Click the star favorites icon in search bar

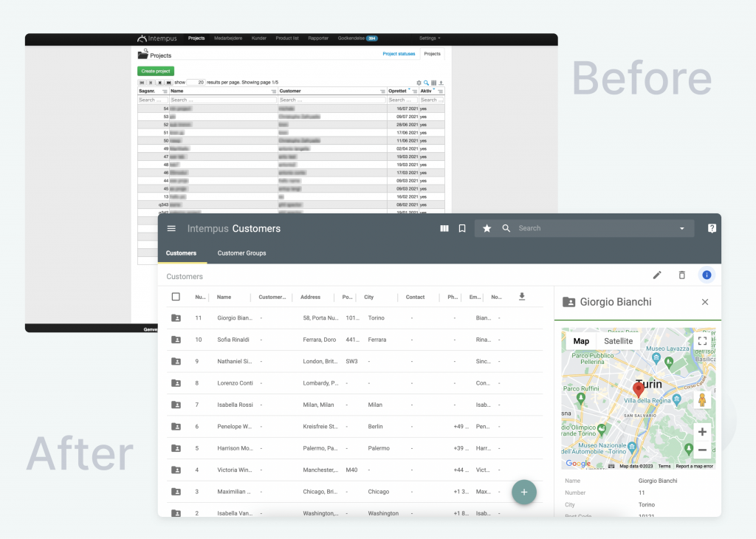point(487,229)
